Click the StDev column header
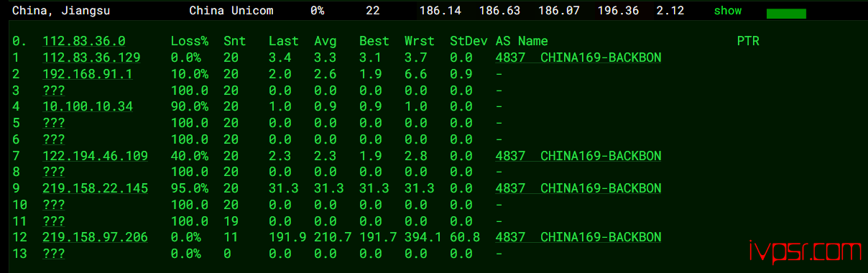This screenshot has height=273, width=868. click(x=468, y=42)
